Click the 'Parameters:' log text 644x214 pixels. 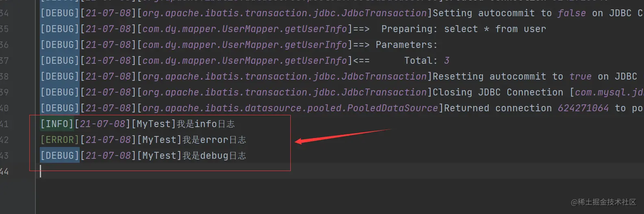coord(407,45)
